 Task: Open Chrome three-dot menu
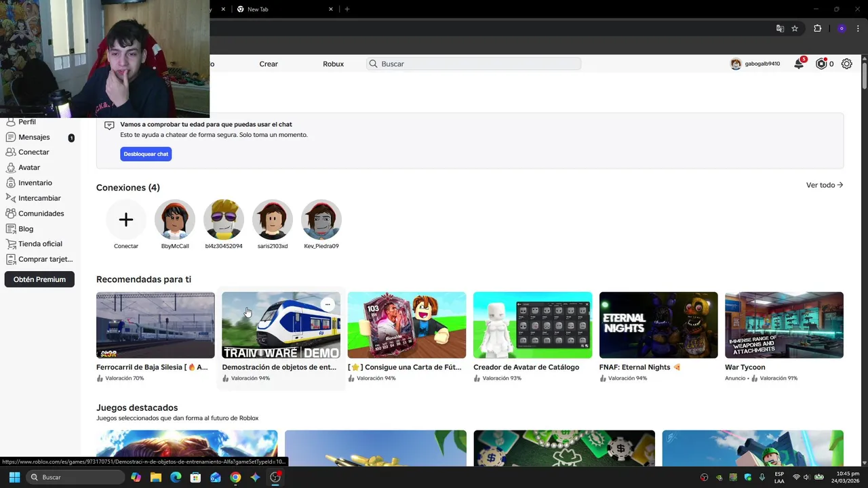tap(858, 28)
